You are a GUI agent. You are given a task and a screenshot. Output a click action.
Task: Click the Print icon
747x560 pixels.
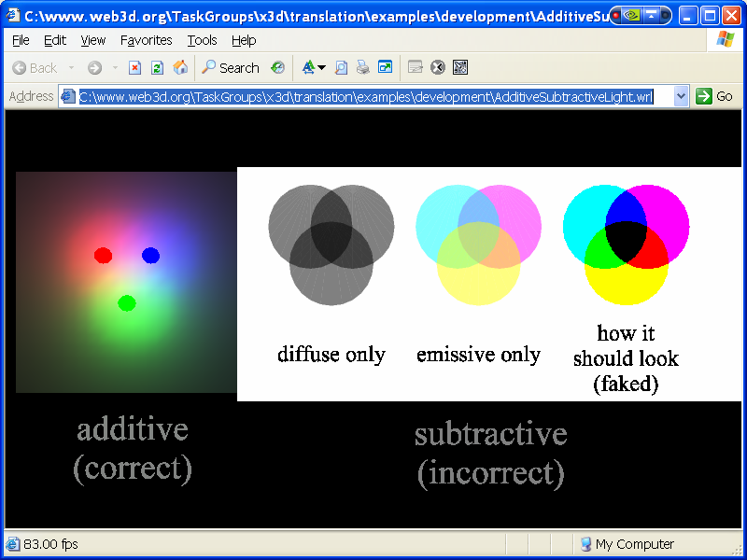click(x=362, y=67)
